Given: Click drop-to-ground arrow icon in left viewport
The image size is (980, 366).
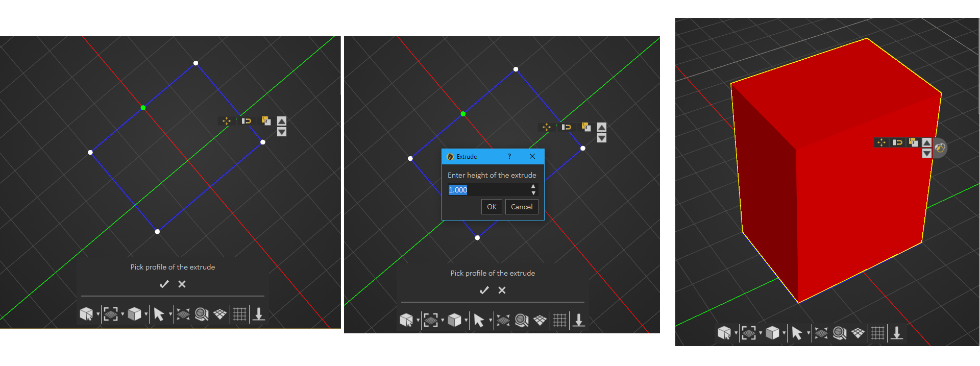Looking at the screenshot, I should click(x=259, y=314).
